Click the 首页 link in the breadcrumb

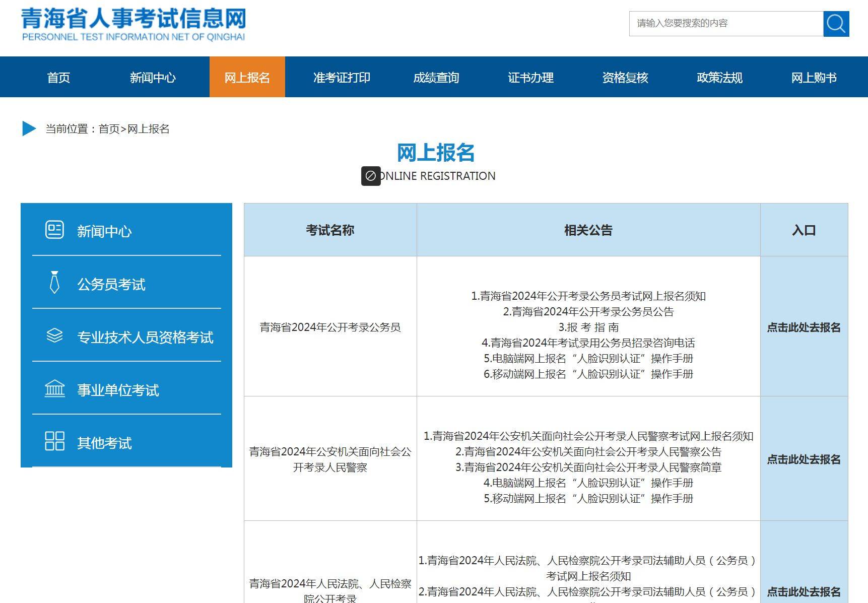tap(109, 129)
